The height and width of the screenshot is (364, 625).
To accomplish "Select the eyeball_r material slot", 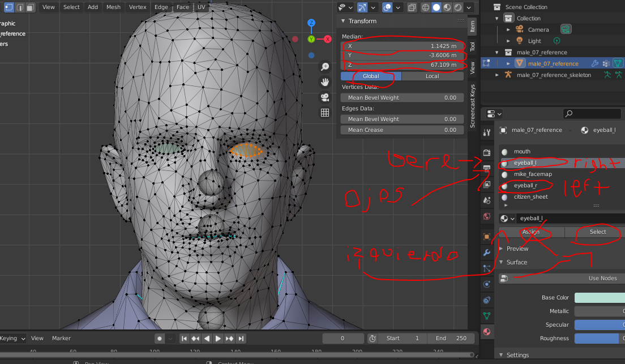I will click(x=525, y=186).
